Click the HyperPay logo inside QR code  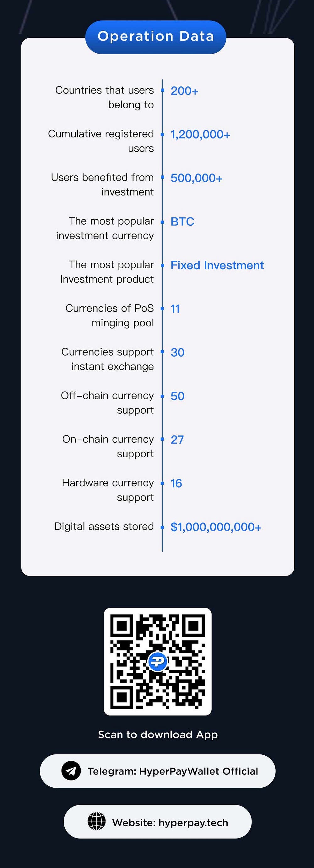(158, 662)
